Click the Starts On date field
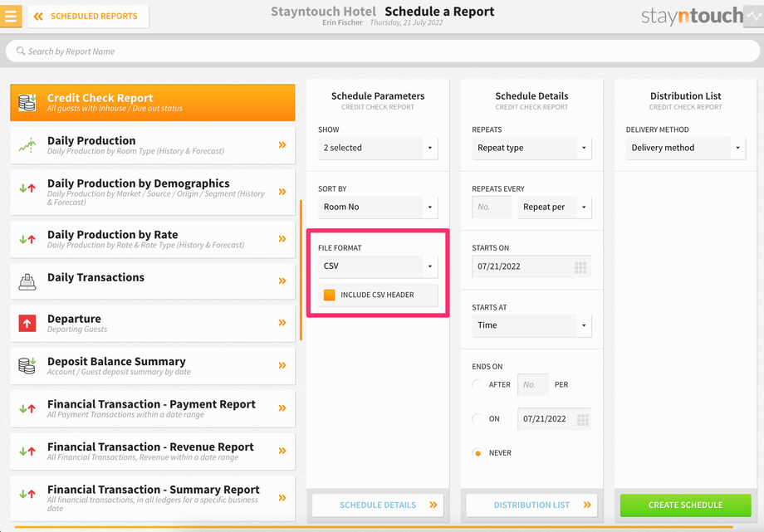 pyautogui.click(x=531, y=266)
